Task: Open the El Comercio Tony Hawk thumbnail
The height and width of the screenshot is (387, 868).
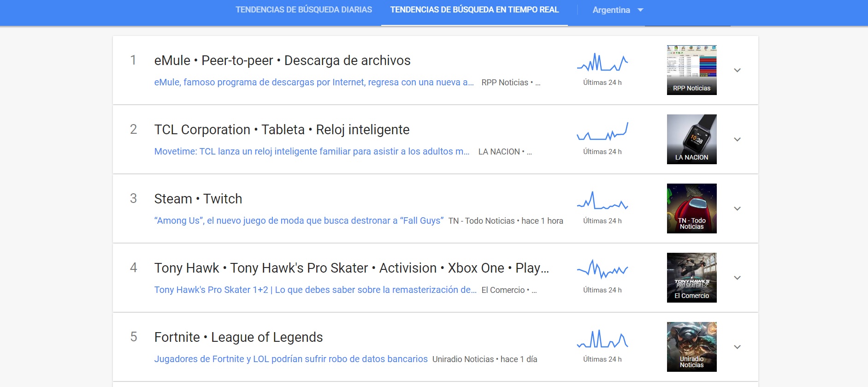Action: tap(691, 278)
